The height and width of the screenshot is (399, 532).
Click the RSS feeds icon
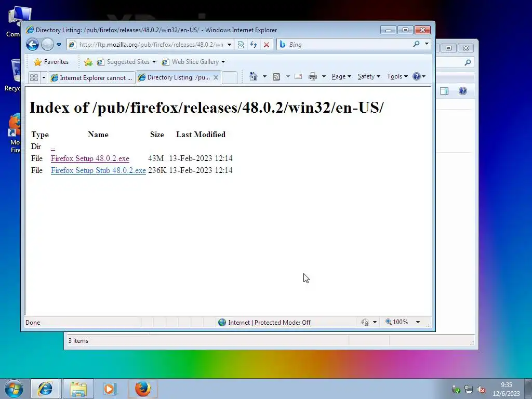276,77
